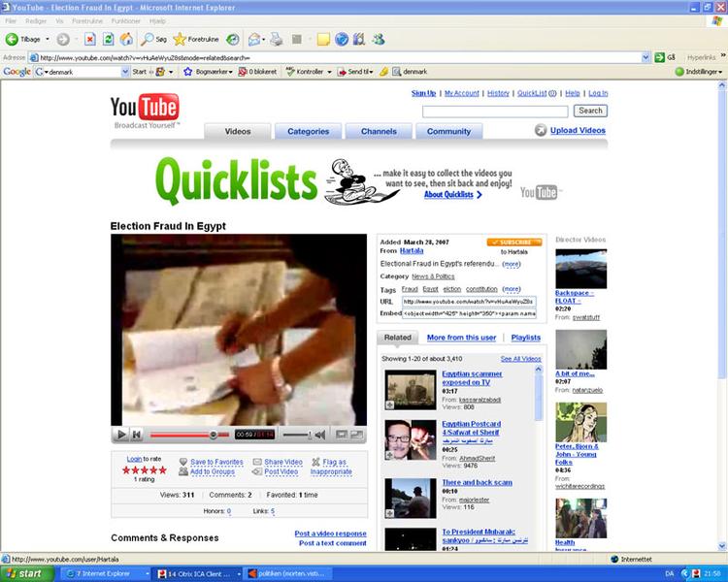Expand Kontroller spell-check dropdown

pyautogui.click(x=329, y=72)
